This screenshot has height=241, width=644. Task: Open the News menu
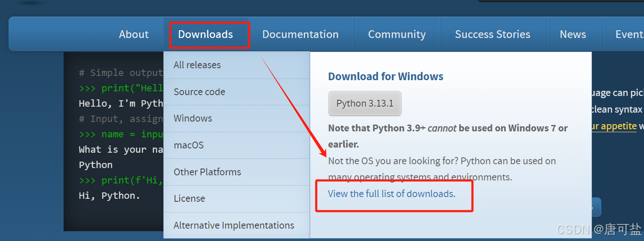pyautogui.click(x=573, y=35)
